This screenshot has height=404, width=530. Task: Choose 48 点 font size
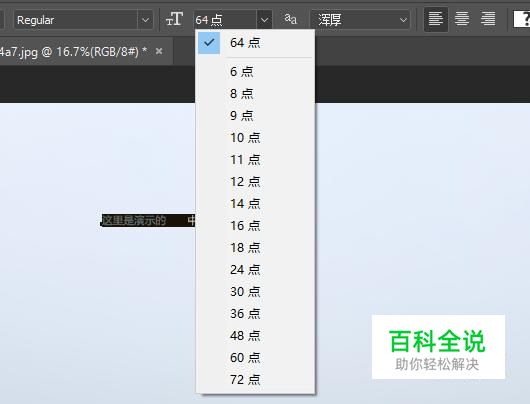[255, 336]
